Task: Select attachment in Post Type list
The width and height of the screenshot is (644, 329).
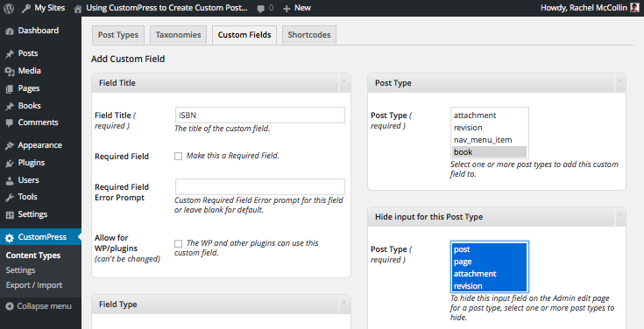Action: [489, 115]
